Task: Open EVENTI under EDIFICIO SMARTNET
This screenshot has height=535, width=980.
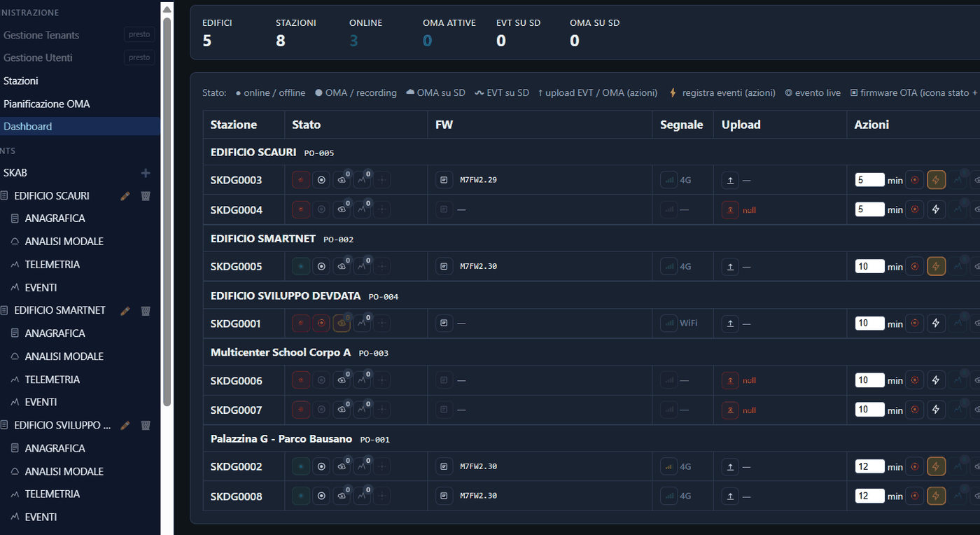Action: (x=41, y=403)
